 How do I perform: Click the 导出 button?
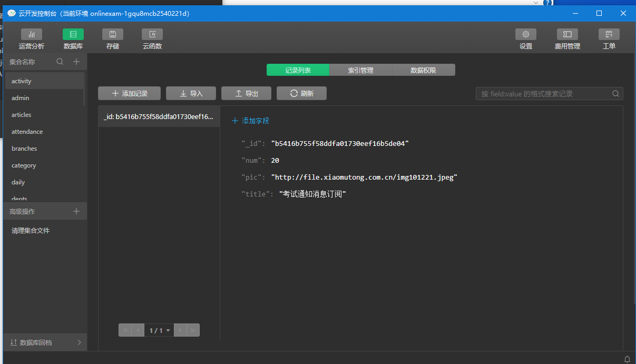click(x=246, y=93)
